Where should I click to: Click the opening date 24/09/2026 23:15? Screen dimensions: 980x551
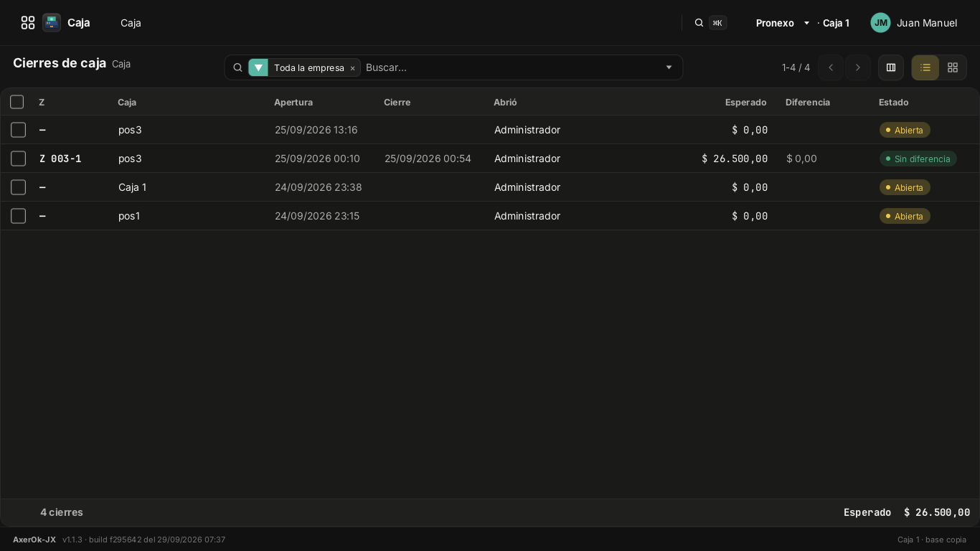(x=317, y=216)
